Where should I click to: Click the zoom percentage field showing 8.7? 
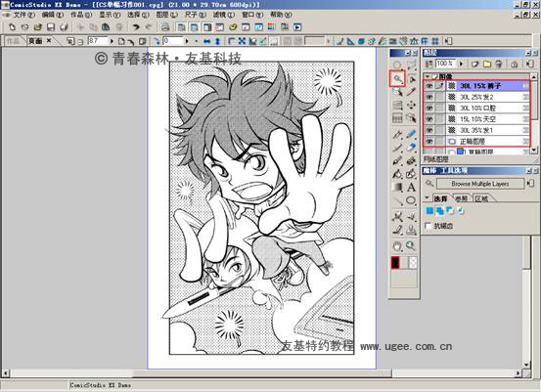click(98, 41)
